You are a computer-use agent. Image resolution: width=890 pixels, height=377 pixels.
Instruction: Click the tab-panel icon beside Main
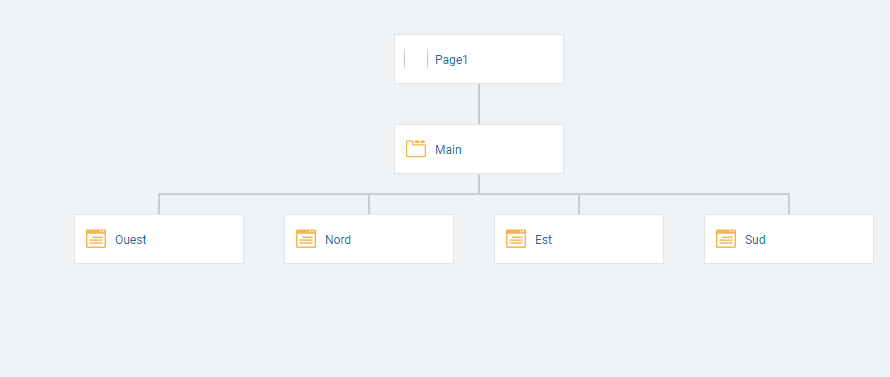pyautogui.click(x=416, y=149)
